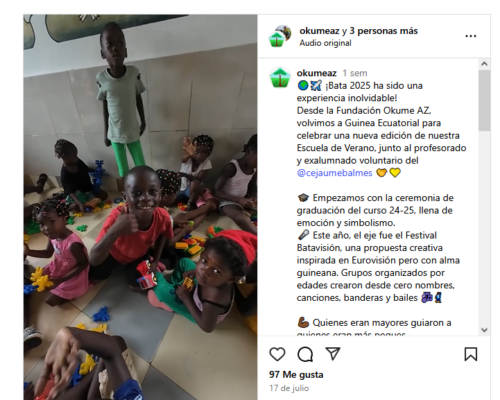Save the post with the bookmark icon

coord(471,354)
